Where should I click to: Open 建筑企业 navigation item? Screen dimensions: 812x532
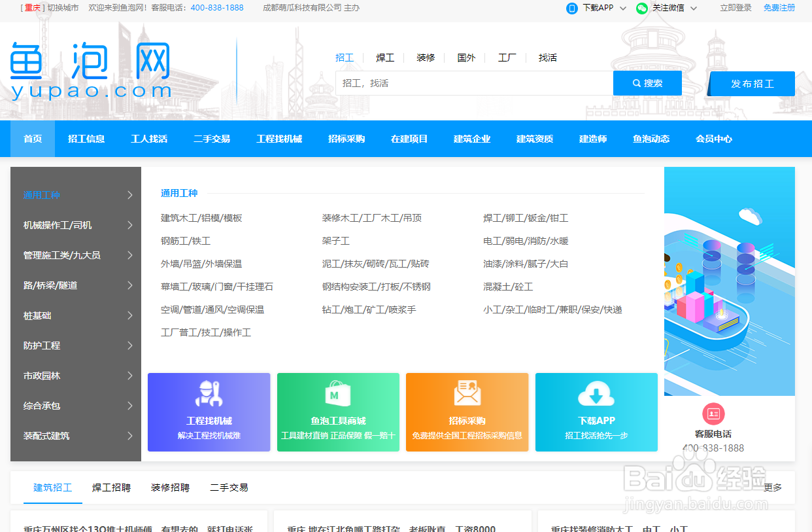[x=472, y=139]
